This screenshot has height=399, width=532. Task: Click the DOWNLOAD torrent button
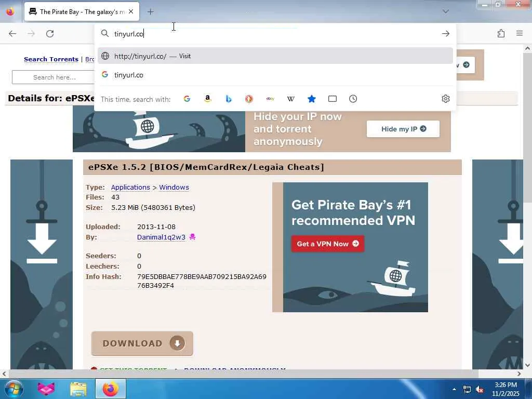(x=142, y=343)
